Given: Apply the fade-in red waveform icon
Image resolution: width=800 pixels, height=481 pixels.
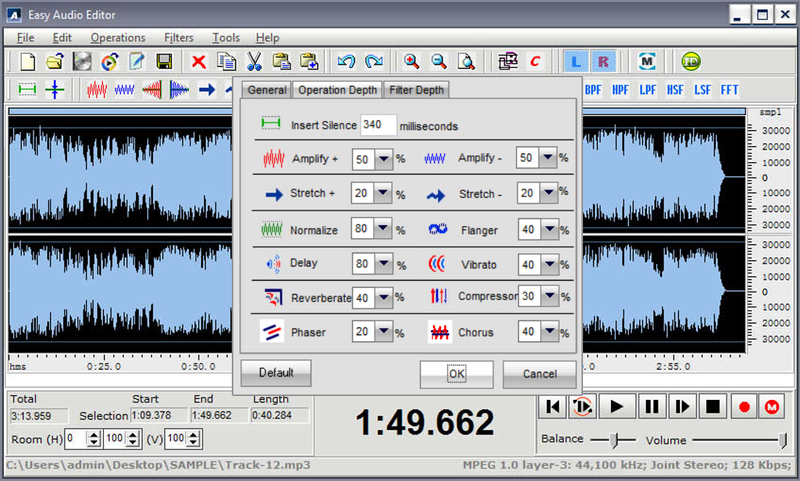Looking at the screenshot, I should (x=152, y=90).
